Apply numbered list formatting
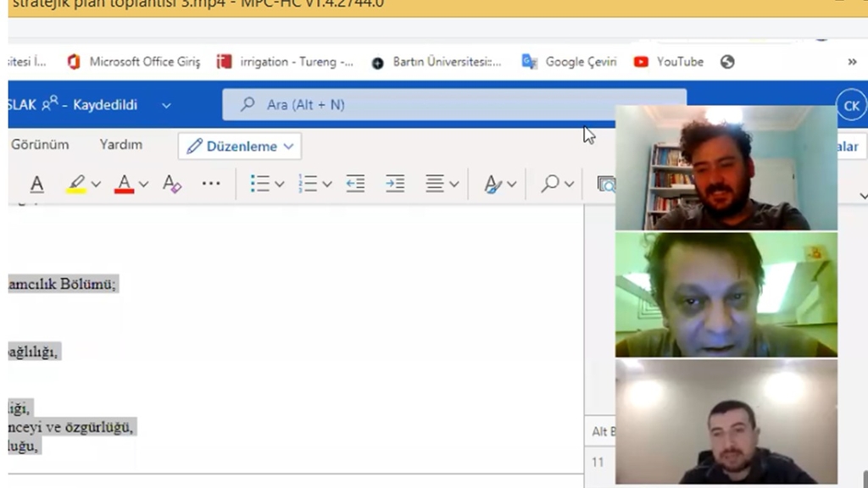The height and width of the screenshot is (488, 868). (x=307, y=184)
